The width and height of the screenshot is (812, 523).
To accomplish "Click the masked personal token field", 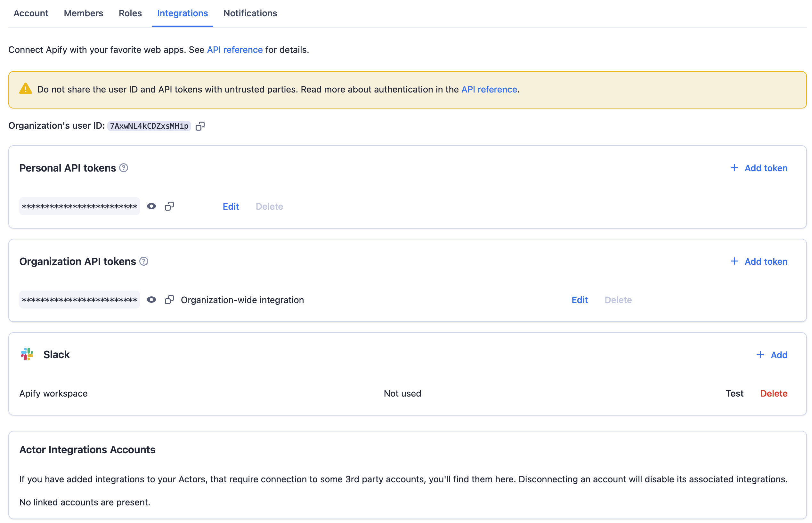I will [x=79, y=206].
